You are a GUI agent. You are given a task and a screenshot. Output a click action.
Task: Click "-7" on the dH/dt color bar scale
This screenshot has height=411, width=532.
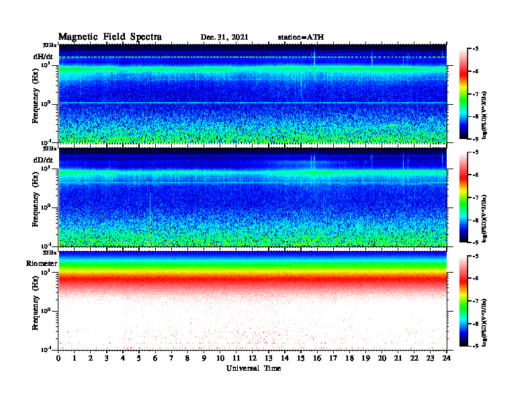tap(476, 94)
